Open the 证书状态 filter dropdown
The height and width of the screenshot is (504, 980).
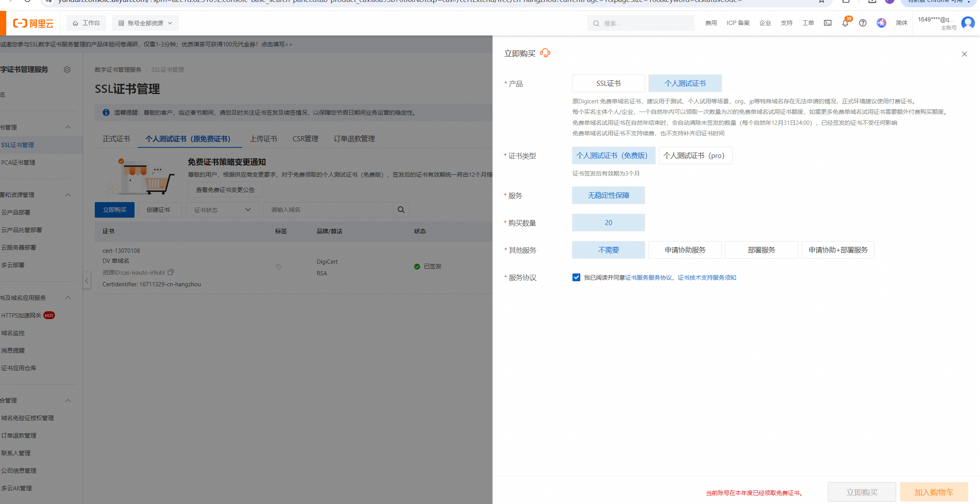pyautogui.click(x=223, y=210)
